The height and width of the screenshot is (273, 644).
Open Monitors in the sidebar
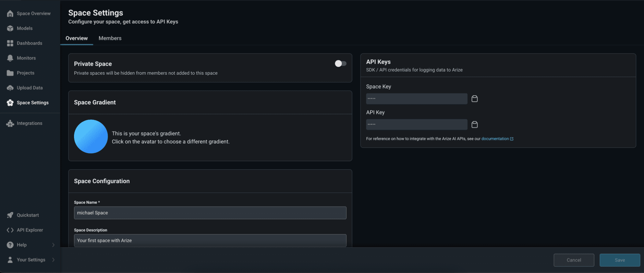(26, 58)
